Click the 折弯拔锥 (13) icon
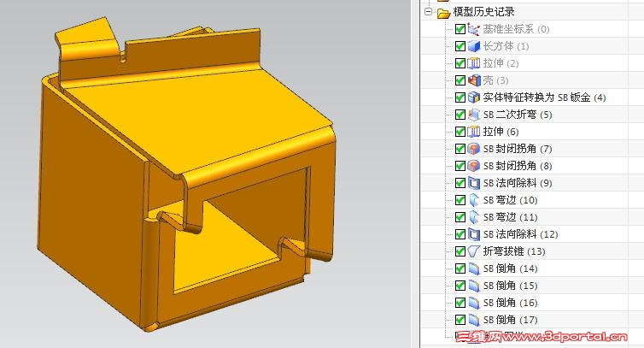Viewport: 644px width, 348px height. pos(473,251)
